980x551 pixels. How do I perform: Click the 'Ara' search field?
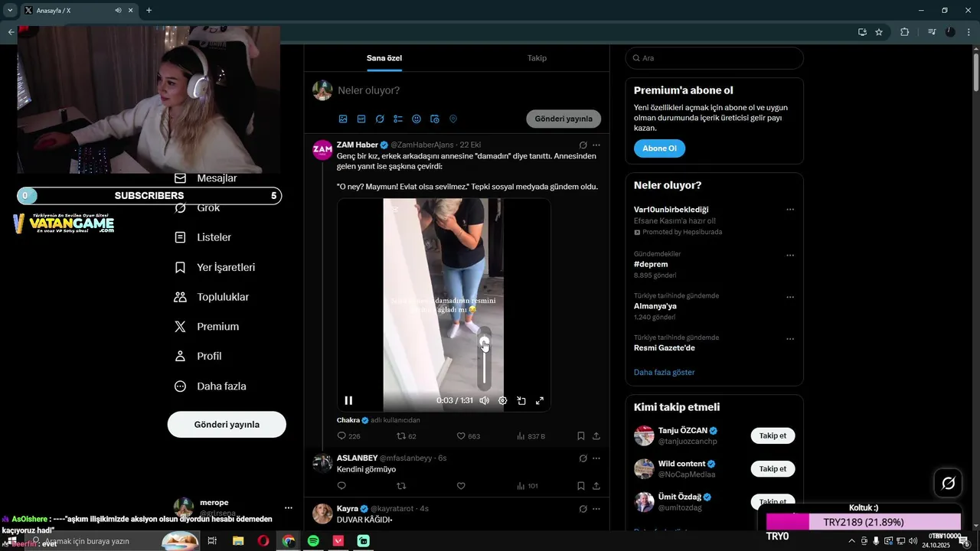pos(714,58)
